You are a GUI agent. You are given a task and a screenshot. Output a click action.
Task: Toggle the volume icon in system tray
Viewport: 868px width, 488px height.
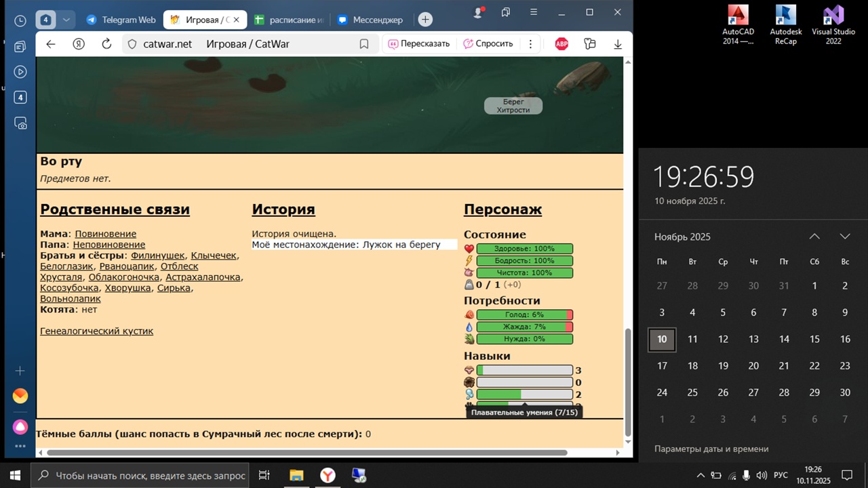762,476
